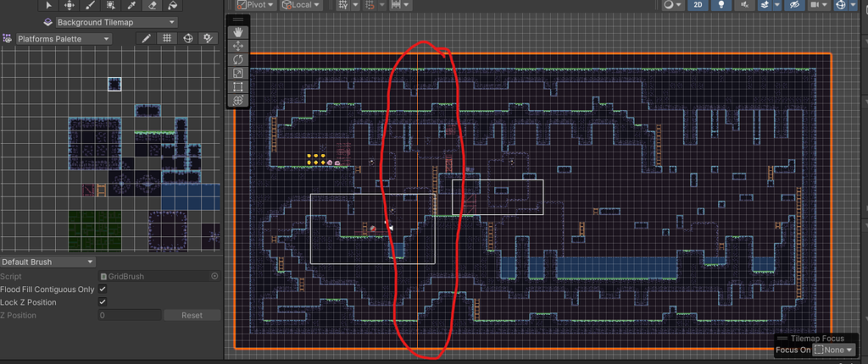
Task: Open the draw mode shading dropdown
Action: pos(672,4)
